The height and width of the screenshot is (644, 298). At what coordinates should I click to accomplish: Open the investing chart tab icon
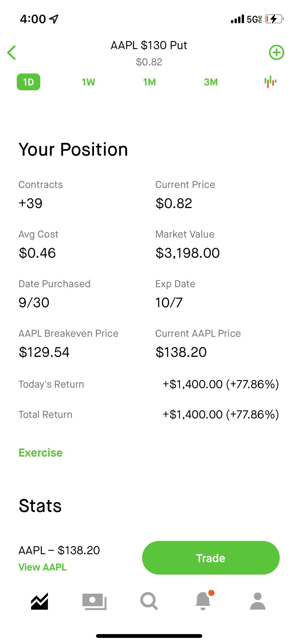coord(39,601)
